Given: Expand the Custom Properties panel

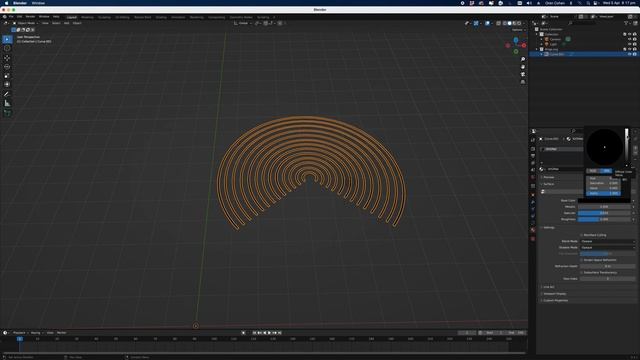Looking at the screenshot, I should pyautogui.click(x=555, y=300).
